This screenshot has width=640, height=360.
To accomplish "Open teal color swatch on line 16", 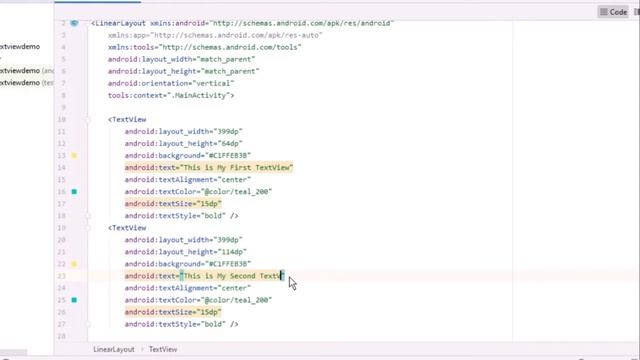I will coord(74,191).
